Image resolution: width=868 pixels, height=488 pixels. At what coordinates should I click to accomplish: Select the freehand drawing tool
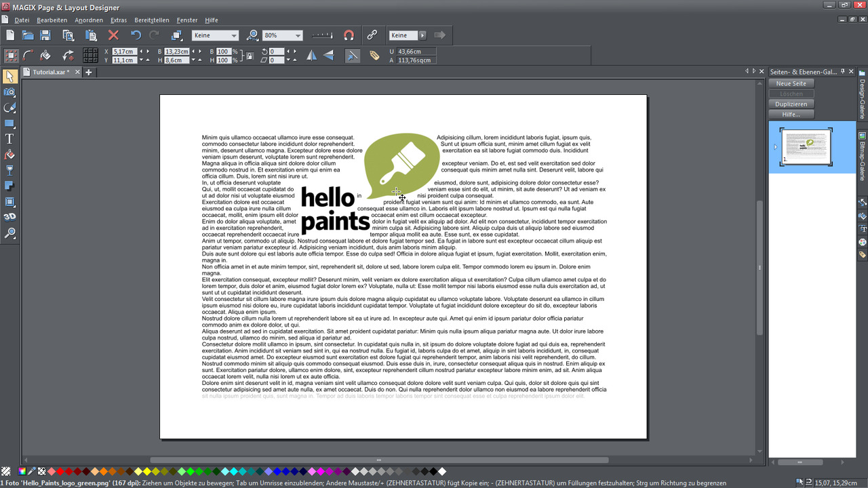coord(9,108)
